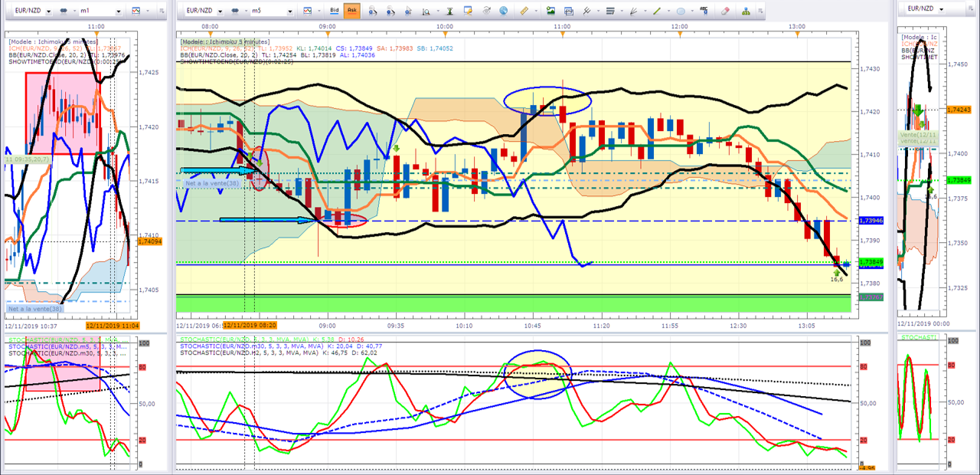Image resolution: width=980 pixels, height=475 pixels.
Task: Select the ABC text label tool
Action: (704, 11)
